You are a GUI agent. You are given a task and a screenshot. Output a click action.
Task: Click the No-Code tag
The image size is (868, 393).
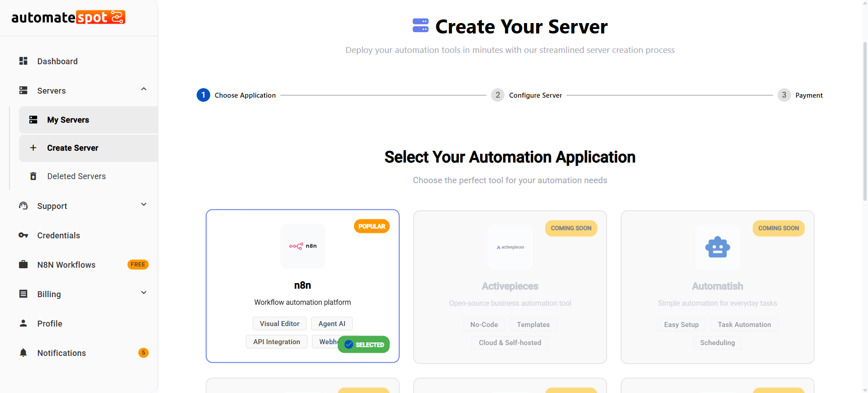tap(484, 325)
